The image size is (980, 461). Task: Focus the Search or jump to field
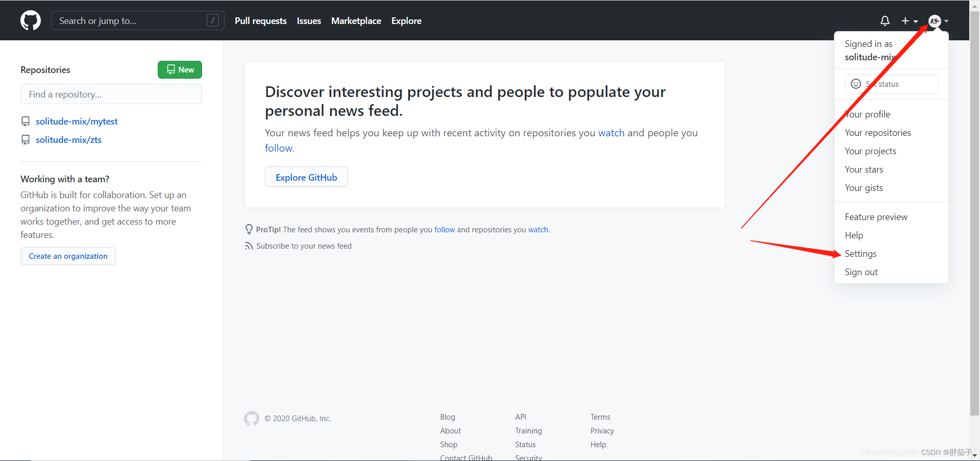(138, 20)
